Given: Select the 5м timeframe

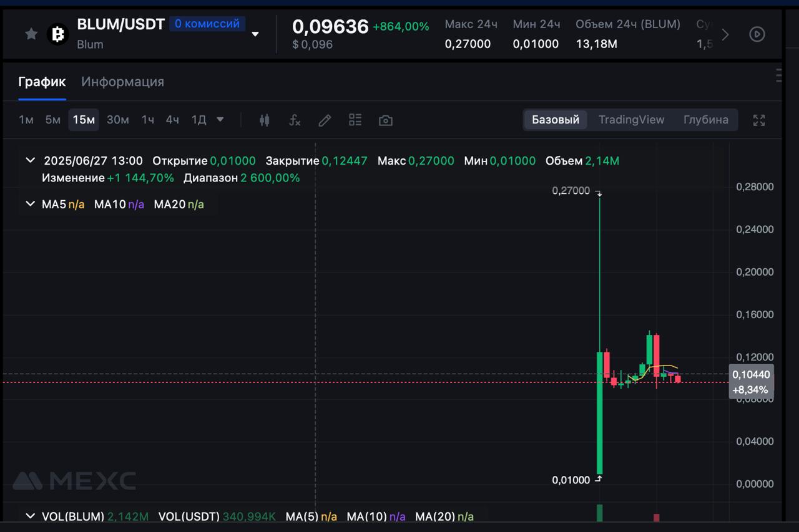Looking at the screenshot, I should click(x=52, y=120).
